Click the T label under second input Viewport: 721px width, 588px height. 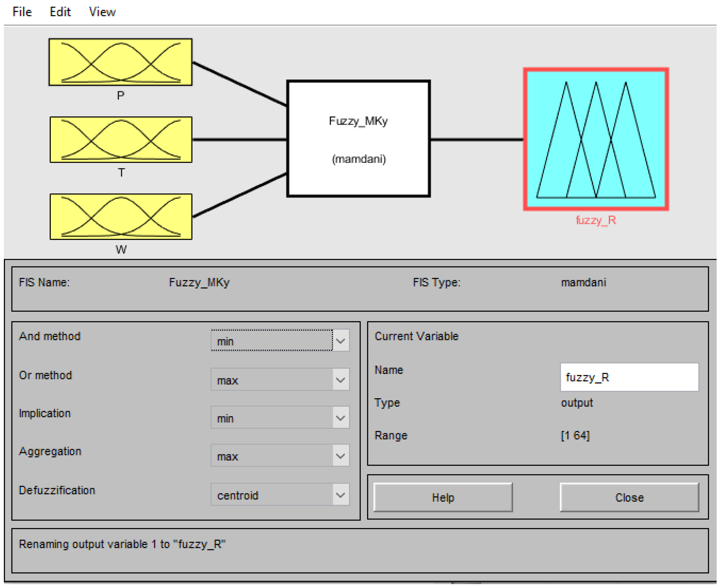tap(121, 173)
